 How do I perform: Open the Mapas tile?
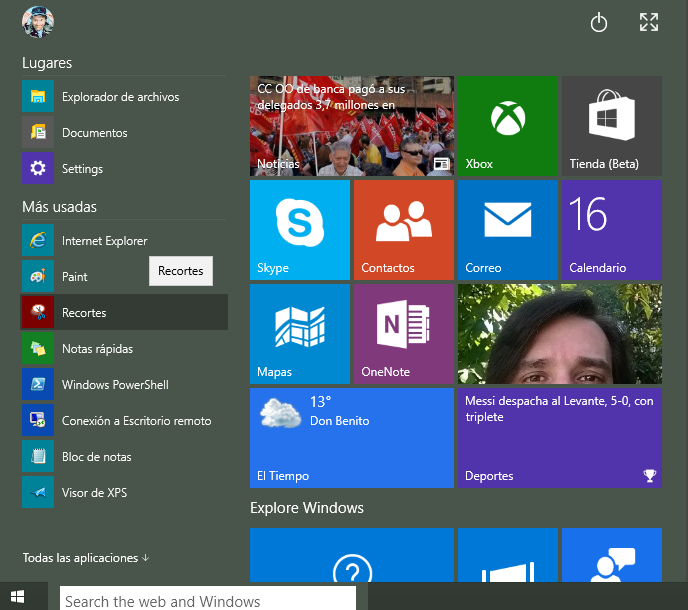click(300, 334)
